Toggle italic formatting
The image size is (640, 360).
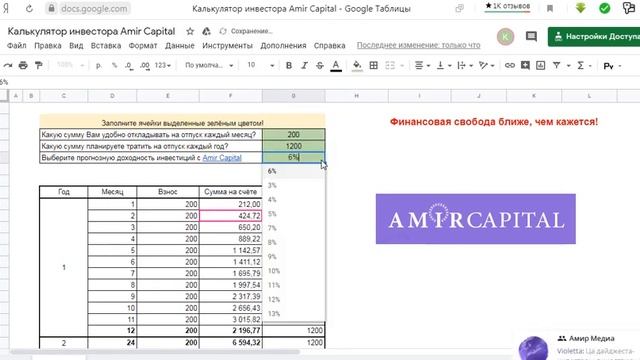click(304, 65)
